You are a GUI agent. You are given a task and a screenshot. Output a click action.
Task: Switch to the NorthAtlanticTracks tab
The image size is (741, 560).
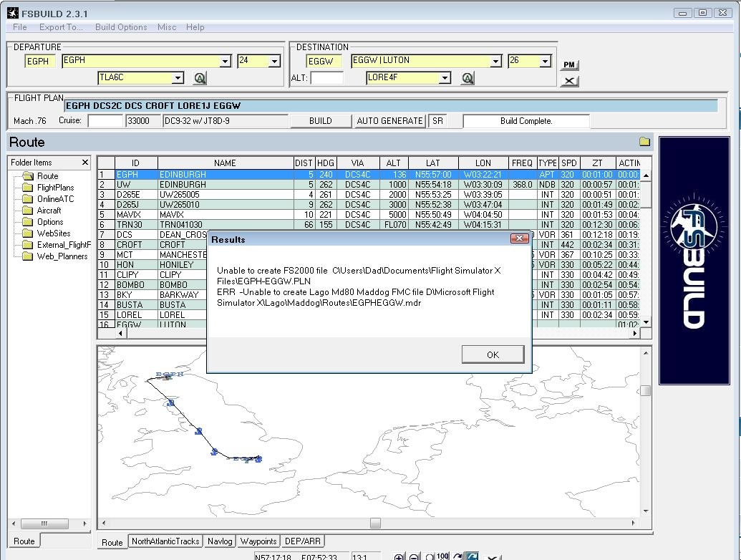pyautogui.click(x=165, y=541)
